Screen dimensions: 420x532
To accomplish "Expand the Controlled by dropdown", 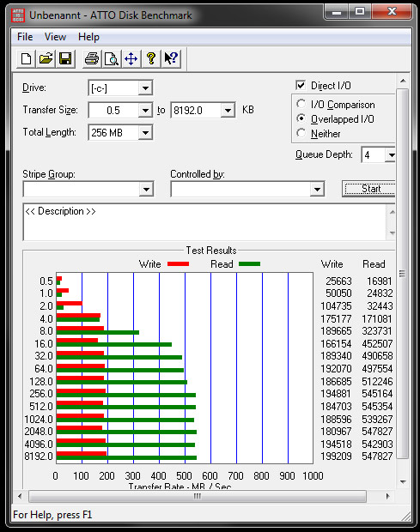I will click(x=317, y=190).
